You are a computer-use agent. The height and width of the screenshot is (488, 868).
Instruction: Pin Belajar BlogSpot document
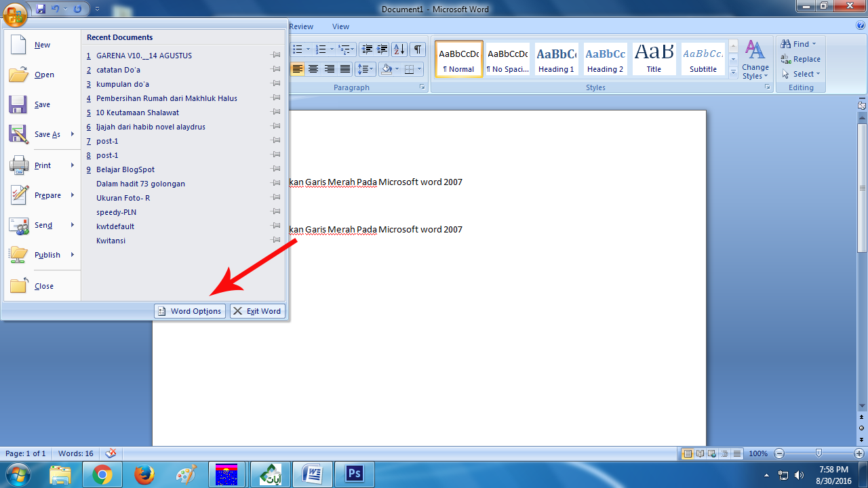pos(276,169)
